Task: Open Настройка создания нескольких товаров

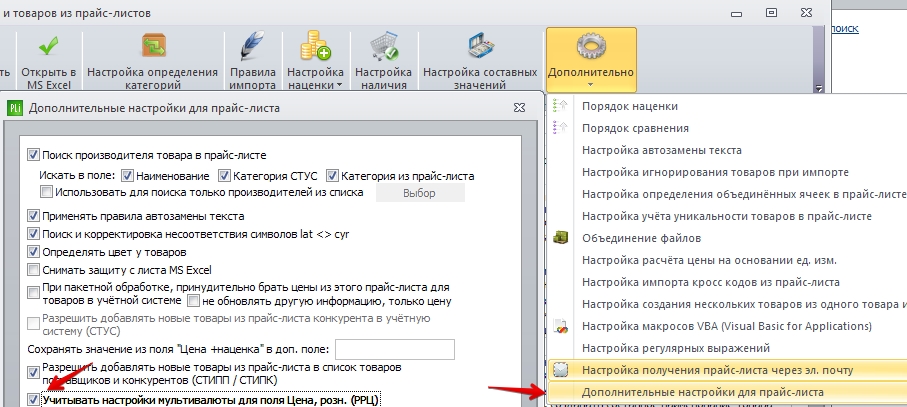Action: (744, 304)
